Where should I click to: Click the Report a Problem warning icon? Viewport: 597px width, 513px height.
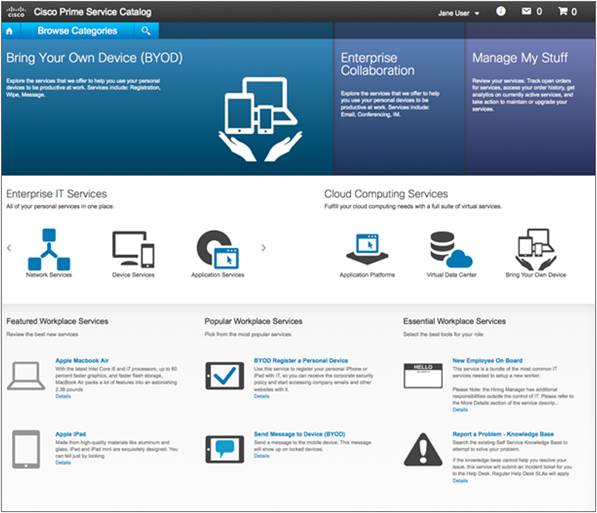tap(423, 449)
